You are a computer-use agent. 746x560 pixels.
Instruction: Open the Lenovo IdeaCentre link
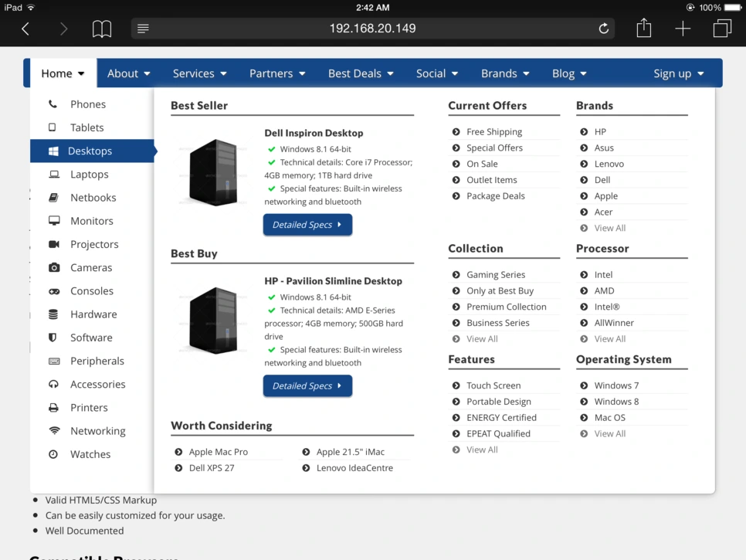tap(354, 468)
